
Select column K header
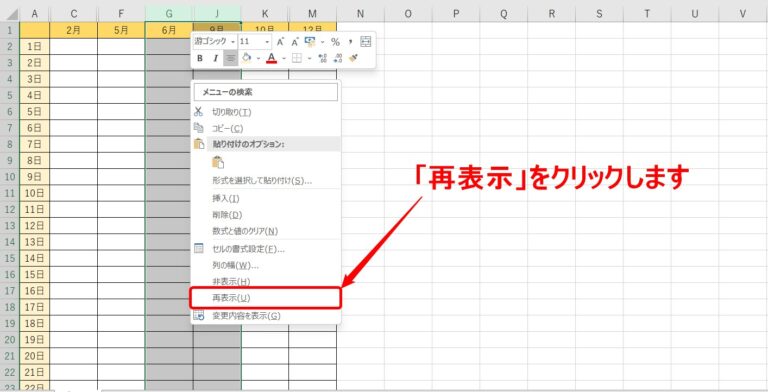pos(264,14)
